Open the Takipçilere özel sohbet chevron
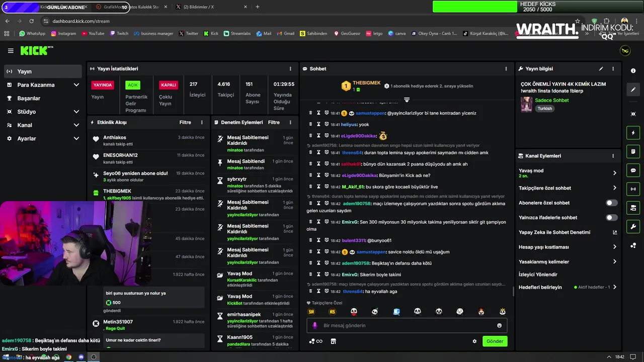 tap(614, 188)
